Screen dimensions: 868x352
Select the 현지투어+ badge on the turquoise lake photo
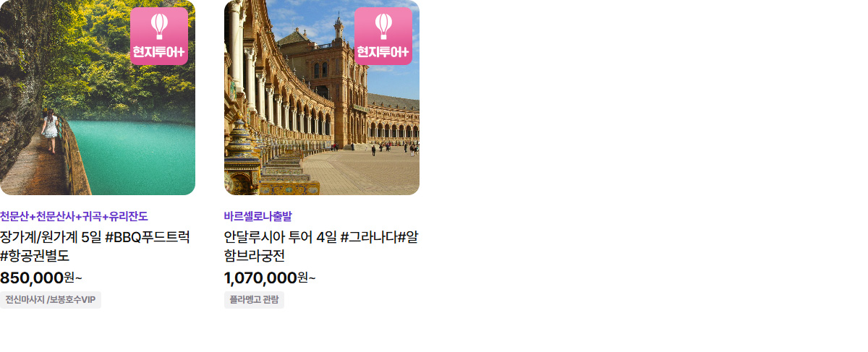click(159, 36)
